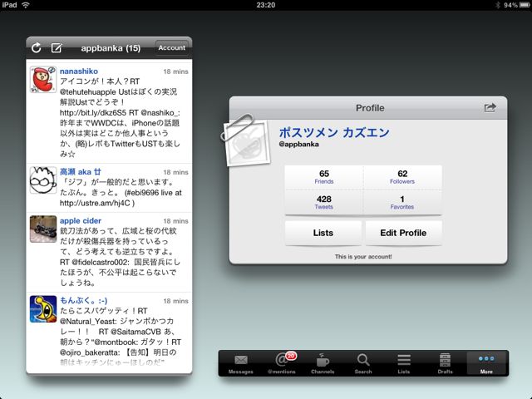Open もんぷく。:-) avatar image

(43, 308)
